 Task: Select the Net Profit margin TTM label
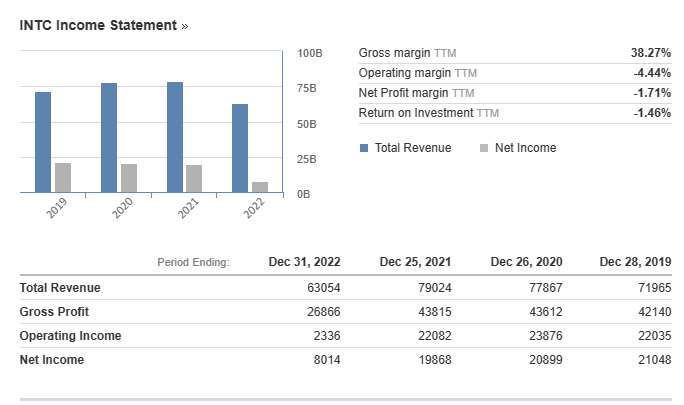click(x=417, y=93)
